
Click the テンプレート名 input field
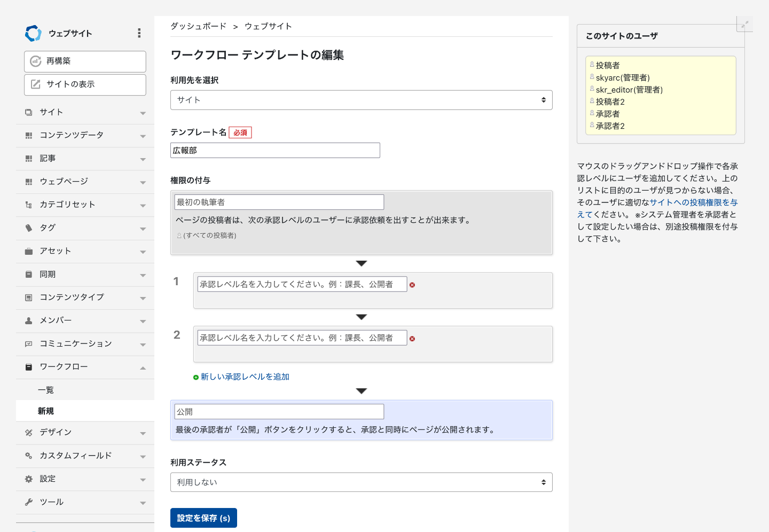point(275,151)
